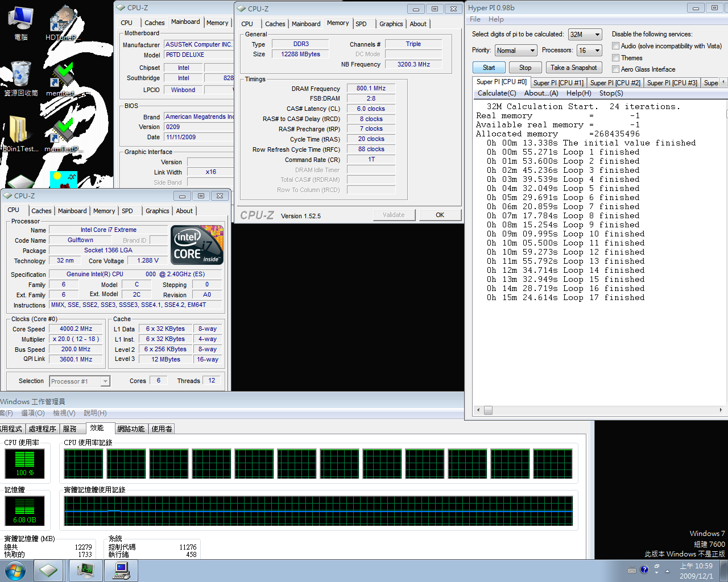
Task: Switch to 網路功能 tab in Task Manager
Action: coord(131,429)
